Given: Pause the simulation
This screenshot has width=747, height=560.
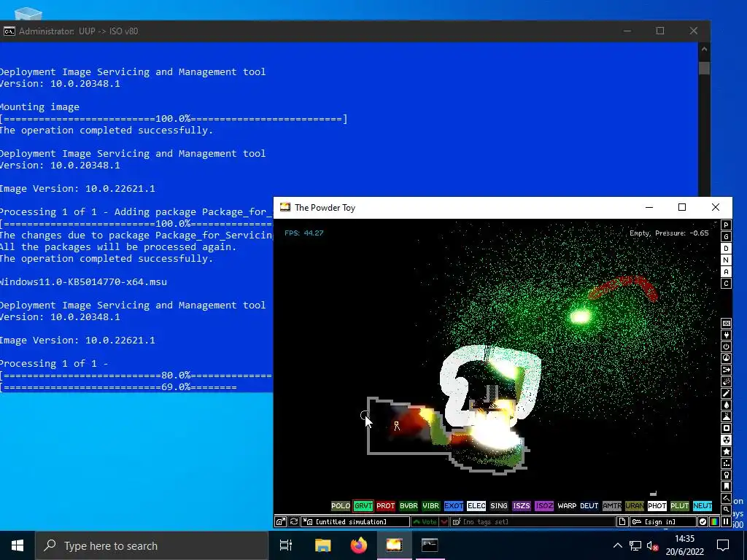Looking at the screenshot, I should 726,522.
